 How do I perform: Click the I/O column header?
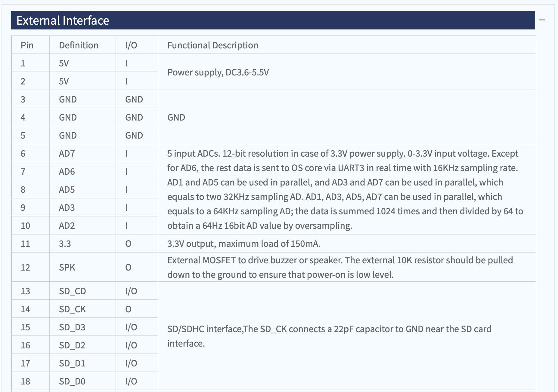click(137, 45)
